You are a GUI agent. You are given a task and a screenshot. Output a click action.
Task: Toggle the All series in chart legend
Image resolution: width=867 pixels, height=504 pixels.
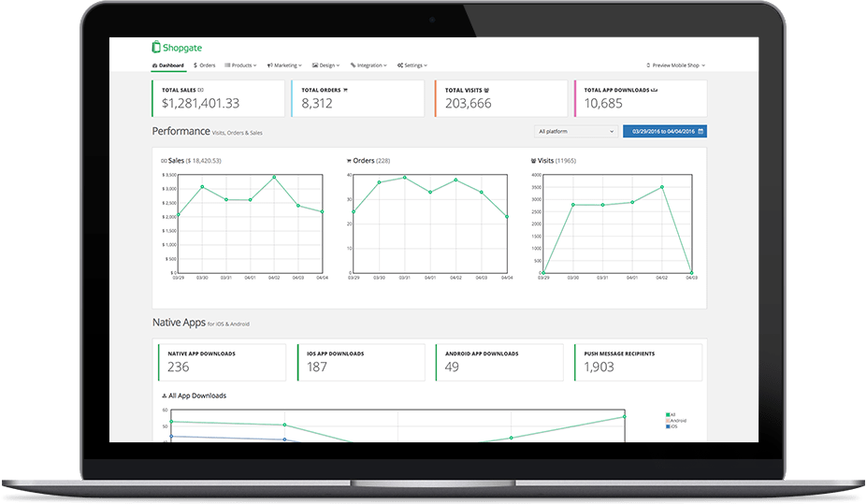[x=670, y=414]
